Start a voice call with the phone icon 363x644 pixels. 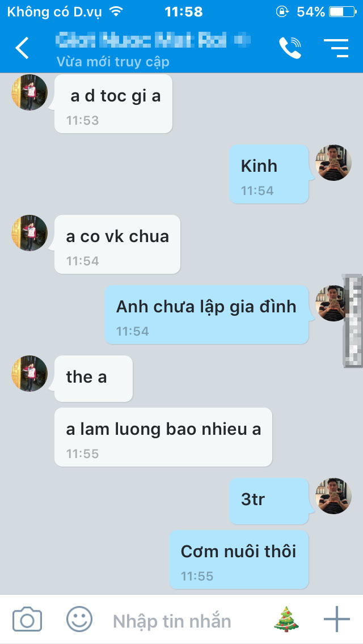click(x=290, y=48)
